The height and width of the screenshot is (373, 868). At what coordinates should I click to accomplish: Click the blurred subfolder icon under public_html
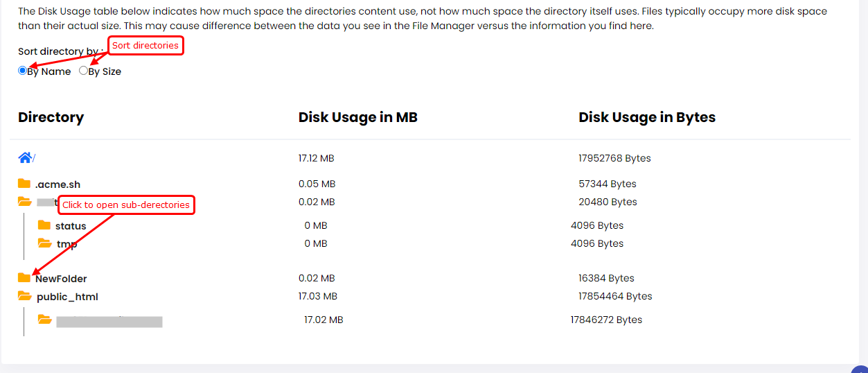pos(45,320)
